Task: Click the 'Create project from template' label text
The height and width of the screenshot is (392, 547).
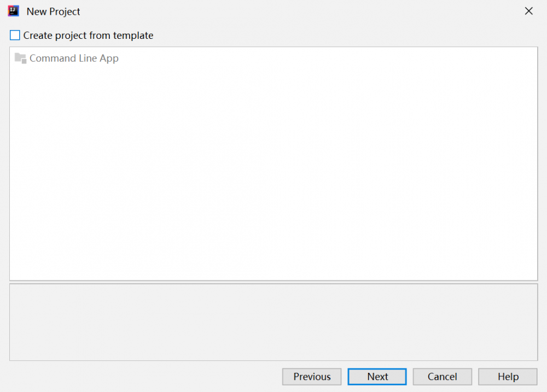Action: pos(88,36)
